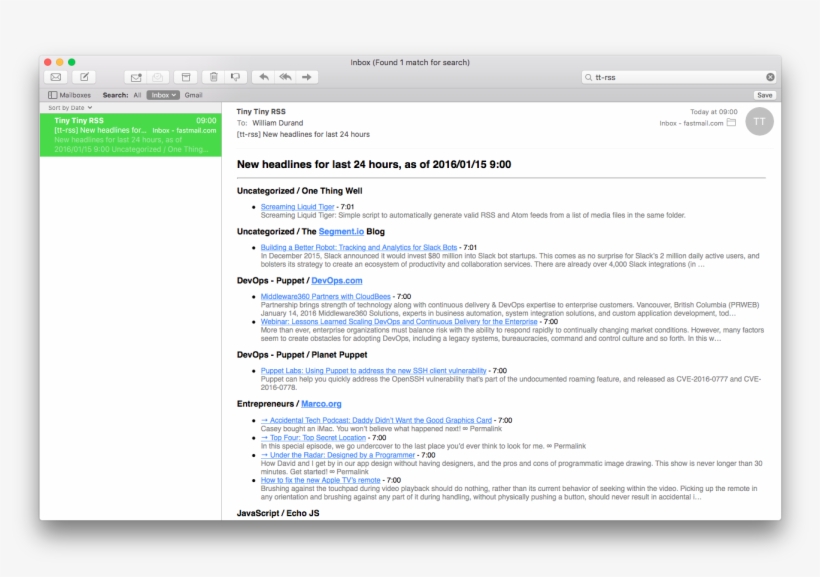Archive the selected message

(x=185, y=77)
